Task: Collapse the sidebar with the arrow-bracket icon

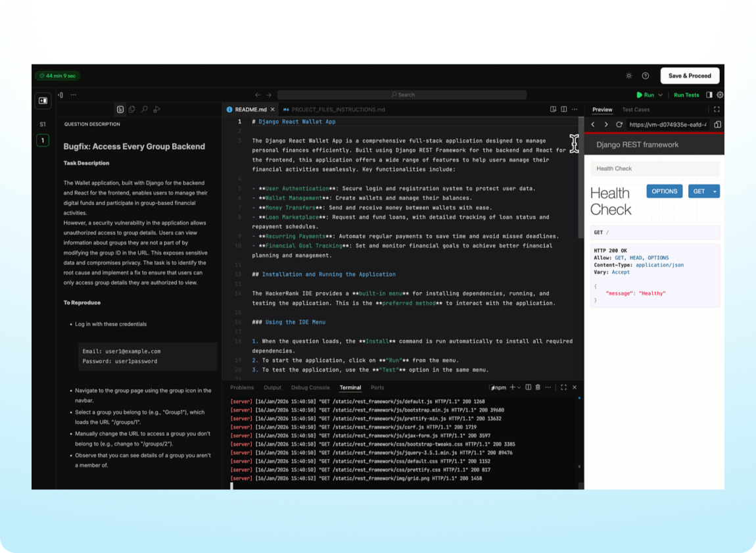Action: click(x=60, y=95)
